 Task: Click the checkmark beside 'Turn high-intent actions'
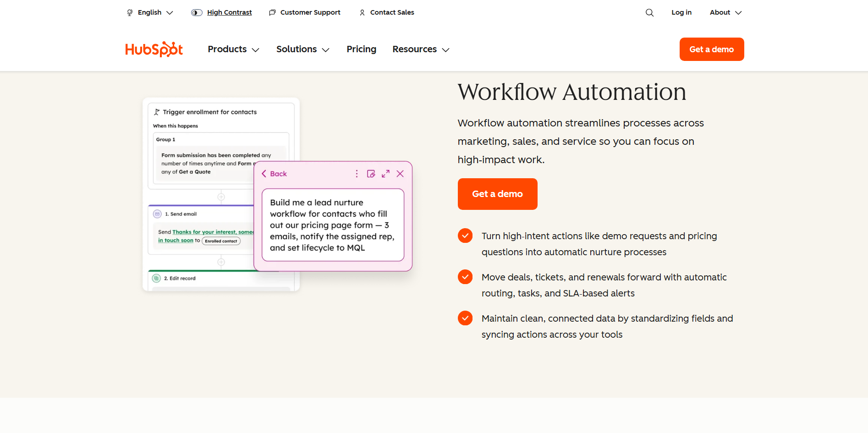click(x=465, y=236)
